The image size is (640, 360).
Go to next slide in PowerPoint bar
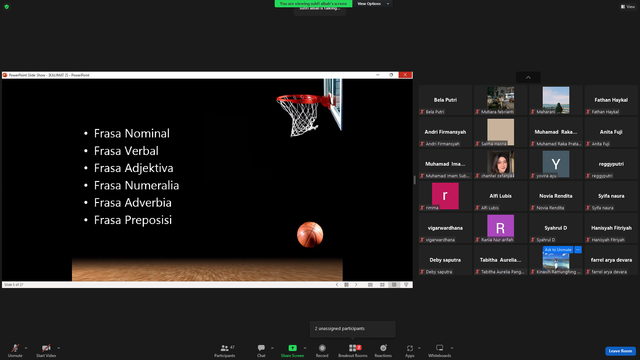(x=356, y=285)
